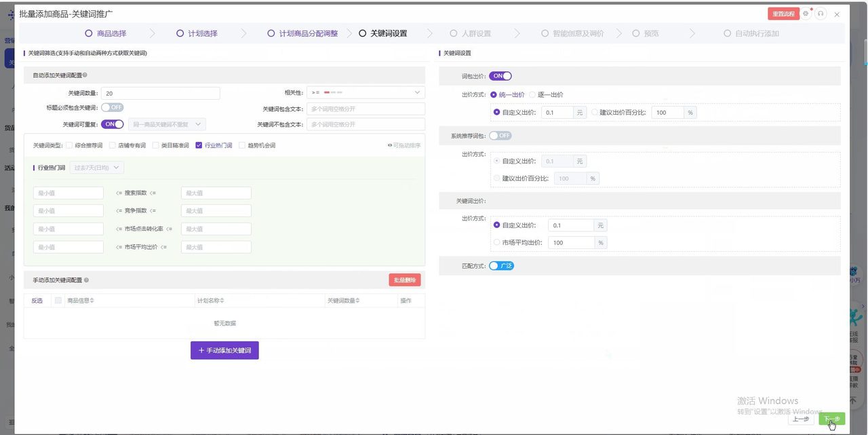Open the settings gear icon beside 重置流程
Screen dimensions: 868x435
click(x=806, y=14)
